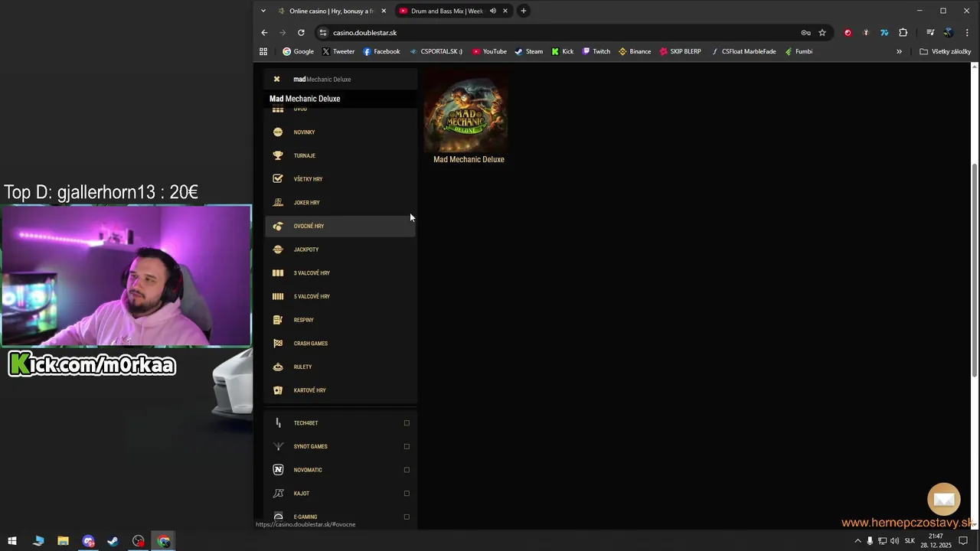Open the Chrome extensions puzzle icon
Viewport: 980px width, 551px height.
coord(903,33)
